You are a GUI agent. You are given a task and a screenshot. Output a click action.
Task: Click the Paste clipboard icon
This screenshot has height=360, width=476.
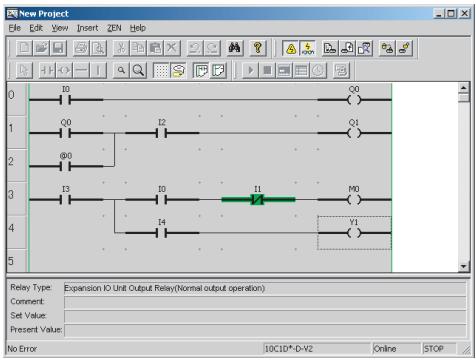point(155,48)
